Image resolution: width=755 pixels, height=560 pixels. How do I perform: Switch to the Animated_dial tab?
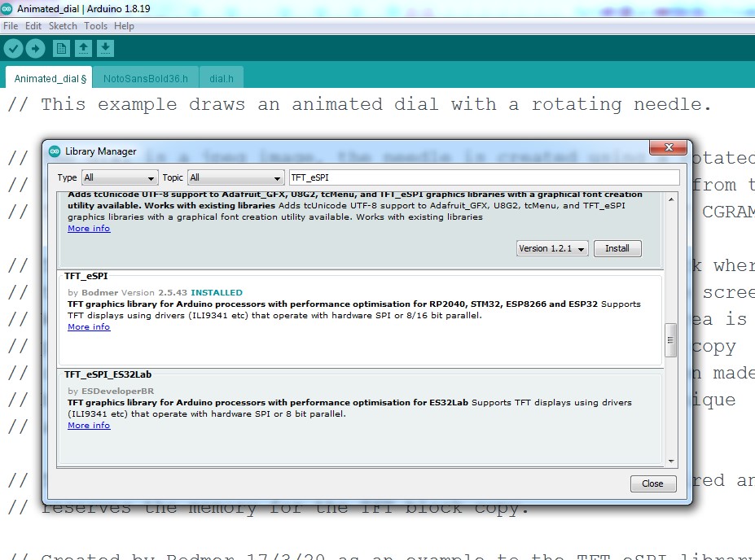pyautogui.click(x=49, y=78)
